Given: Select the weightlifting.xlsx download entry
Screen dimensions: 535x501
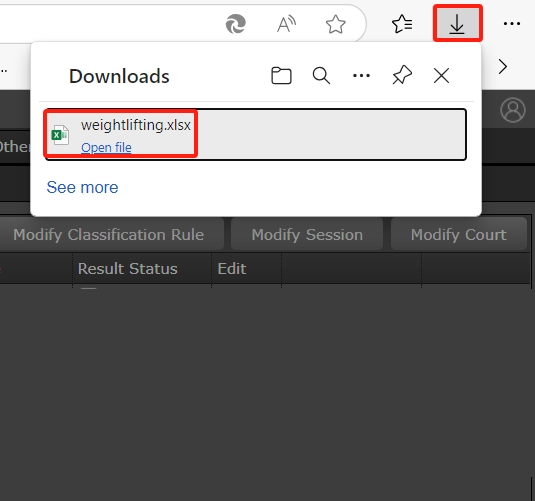Looking at the screenshot, I should (256, 134).
